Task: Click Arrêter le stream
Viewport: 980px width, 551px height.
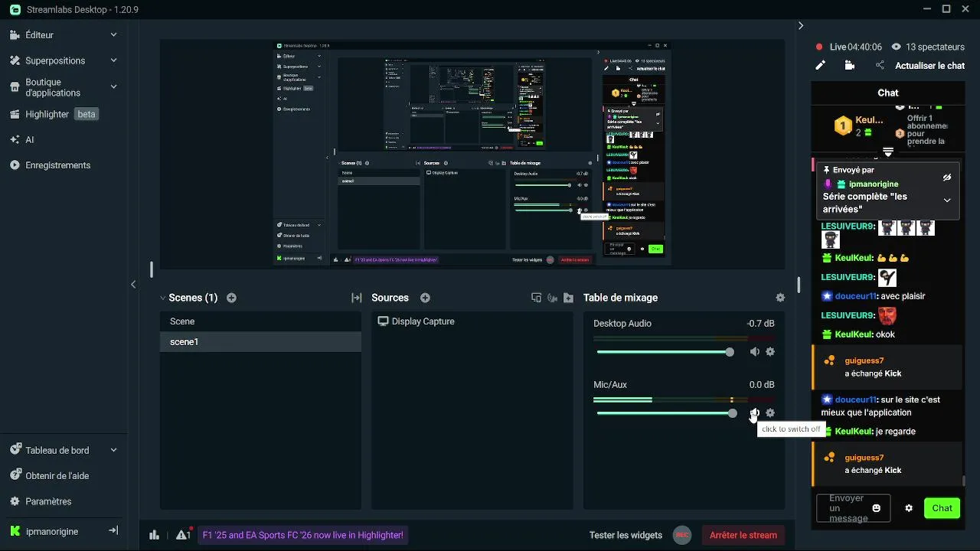Action: click(x=743, y=535)
